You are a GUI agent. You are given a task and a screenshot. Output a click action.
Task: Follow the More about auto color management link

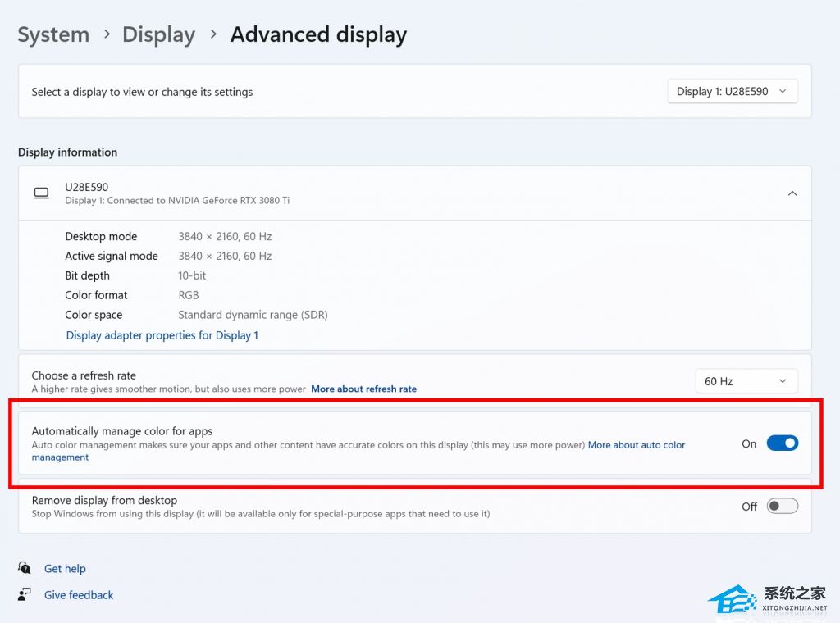636,445
